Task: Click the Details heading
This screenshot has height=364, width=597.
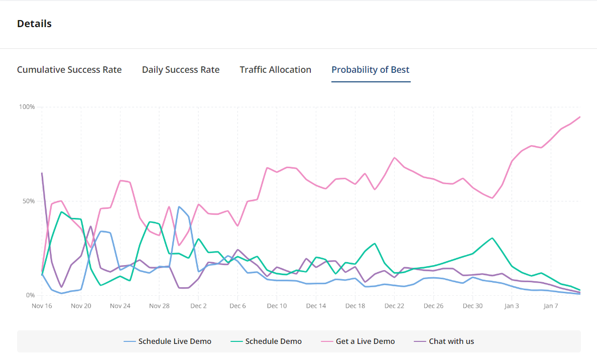Action: (34, 23)
